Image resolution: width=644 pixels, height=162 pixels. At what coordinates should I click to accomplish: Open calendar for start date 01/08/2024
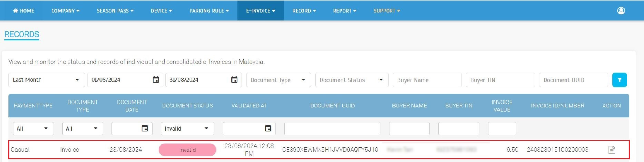(x=156, y=80)
